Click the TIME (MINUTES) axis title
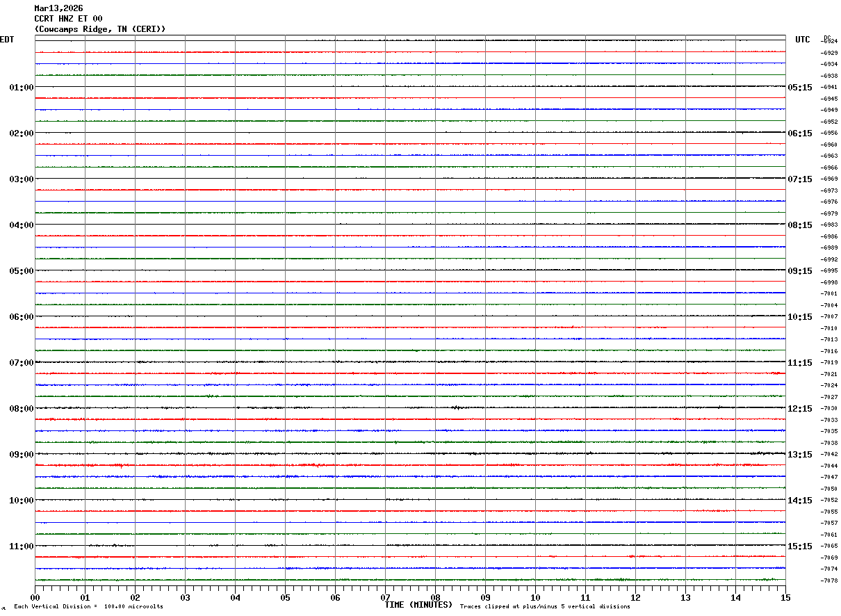Image resolution: width=841 pixels, height=616 pixels. 418,605
